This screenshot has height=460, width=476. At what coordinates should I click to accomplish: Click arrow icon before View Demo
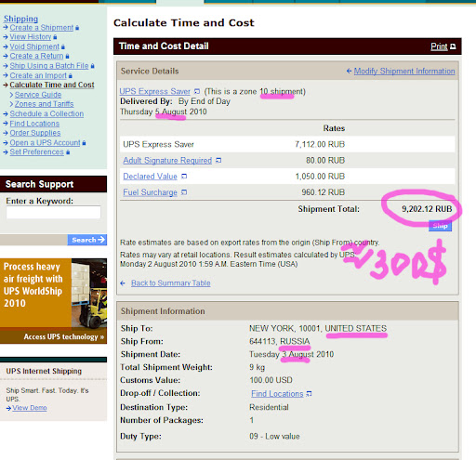point(8,408)
